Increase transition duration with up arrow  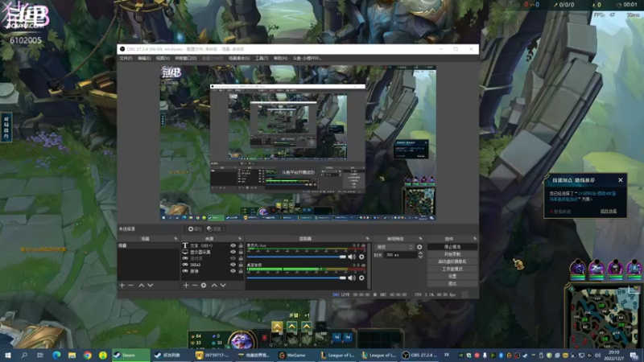[x=420, y=253]
